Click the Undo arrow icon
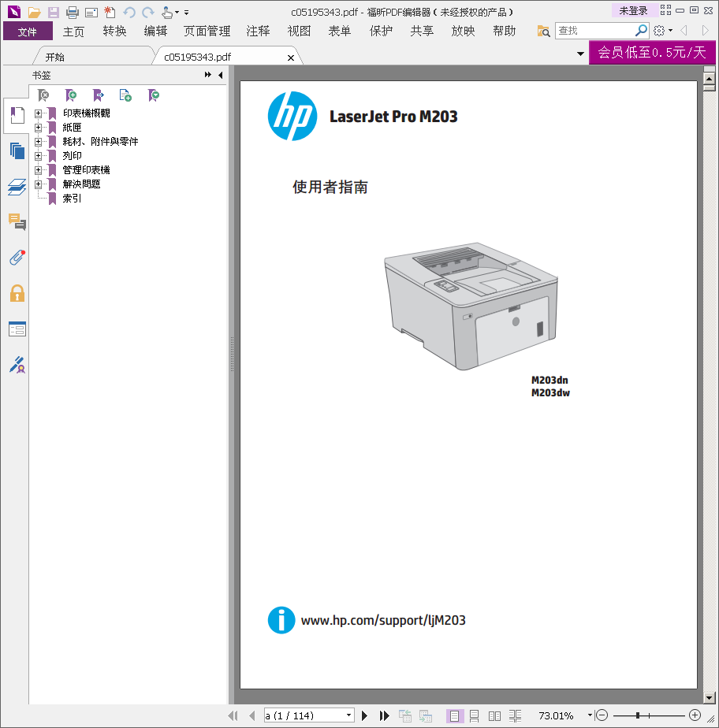Viewport: 719px width, 728px height. tap(129, 13)
